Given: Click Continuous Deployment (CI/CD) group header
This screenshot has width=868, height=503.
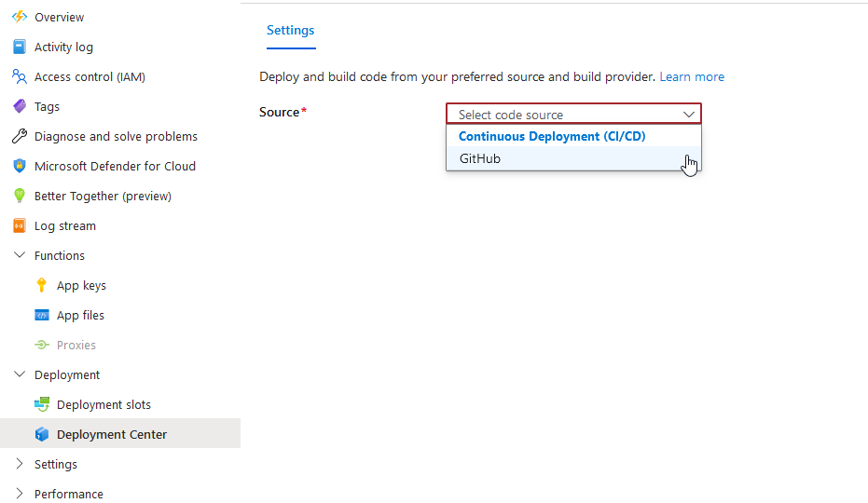Looking at the screenshot, I should pyautogui.click(x=552, y=136).
